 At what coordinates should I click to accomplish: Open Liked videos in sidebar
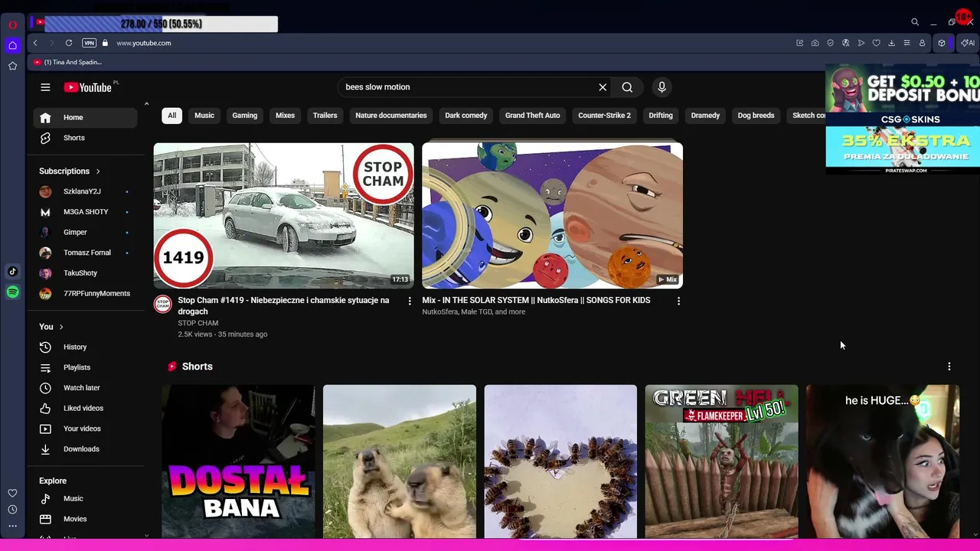[x=85, y=409]
